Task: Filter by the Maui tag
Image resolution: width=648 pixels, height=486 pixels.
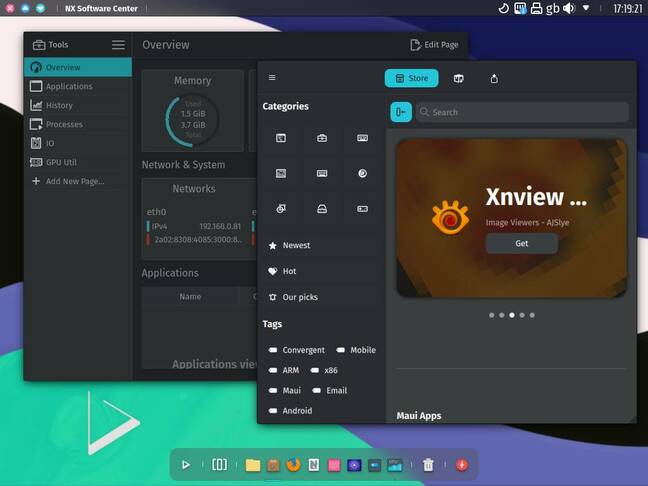Action: click(285, 391)
